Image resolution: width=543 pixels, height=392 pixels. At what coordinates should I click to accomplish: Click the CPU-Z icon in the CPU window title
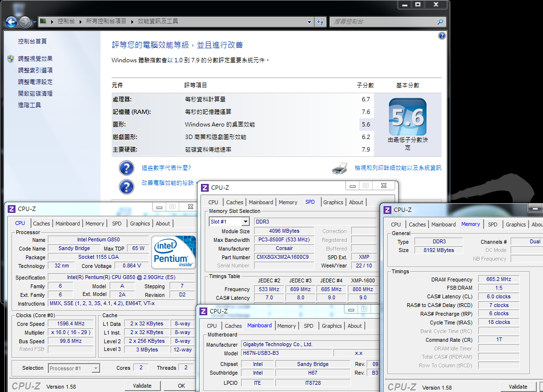coord(12,209)
